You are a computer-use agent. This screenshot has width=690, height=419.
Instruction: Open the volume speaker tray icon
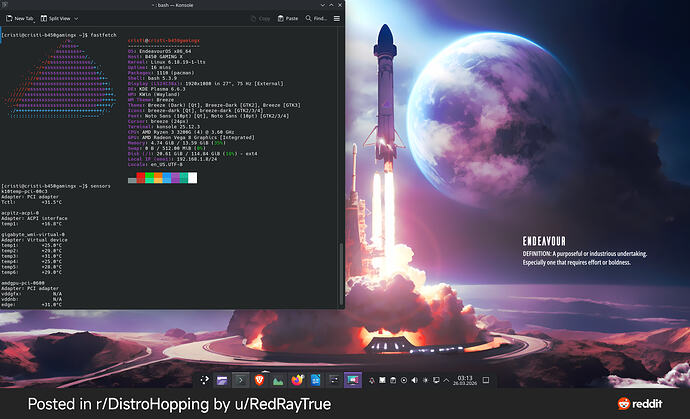point(414,380)
